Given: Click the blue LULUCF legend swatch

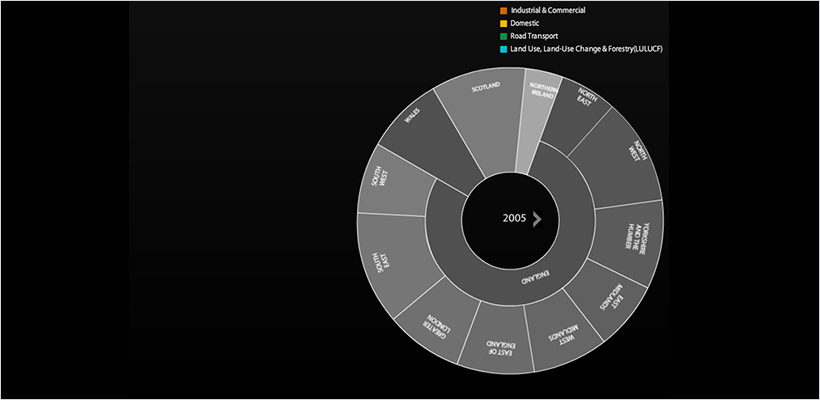Looking at the screenshot, I should click(504, 48).
